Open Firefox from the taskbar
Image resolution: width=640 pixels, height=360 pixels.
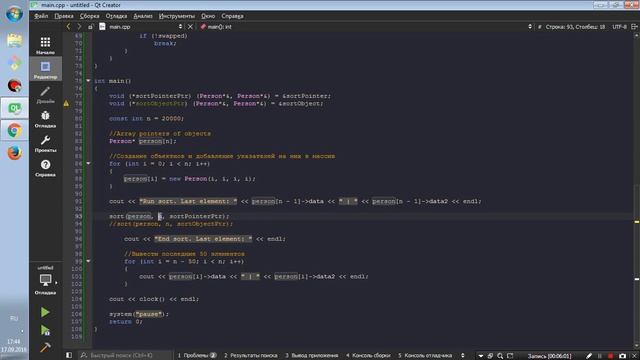[14, 153]
